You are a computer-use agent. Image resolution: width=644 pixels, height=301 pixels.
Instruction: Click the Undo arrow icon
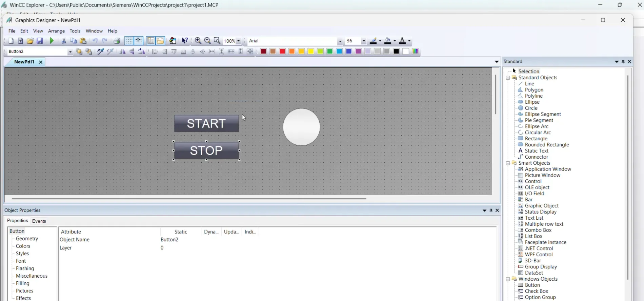(95, 41)
